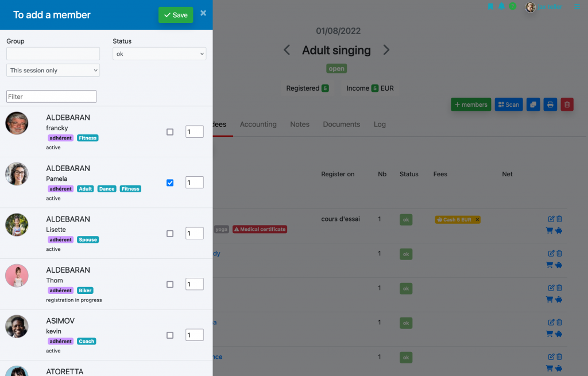Click quantity field for ASIMOV kevin
This screenshot has height=376, width=588.
(x=195, y=335)
